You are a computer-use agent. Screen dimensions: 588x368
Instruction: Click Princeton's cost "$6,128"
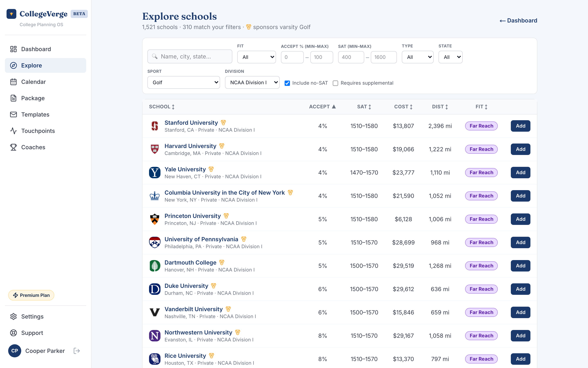point(403,219)
